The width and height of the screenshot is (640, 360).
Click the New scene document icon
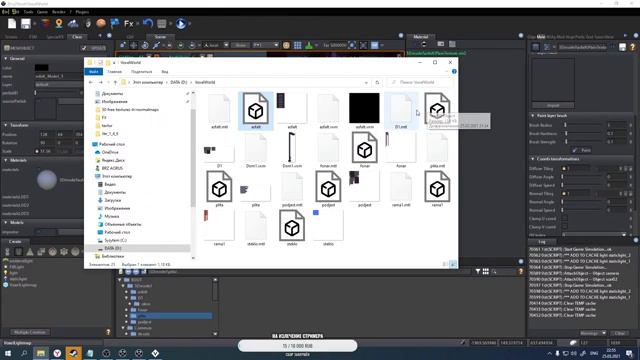pyautogui.click(x=12, y=24)
